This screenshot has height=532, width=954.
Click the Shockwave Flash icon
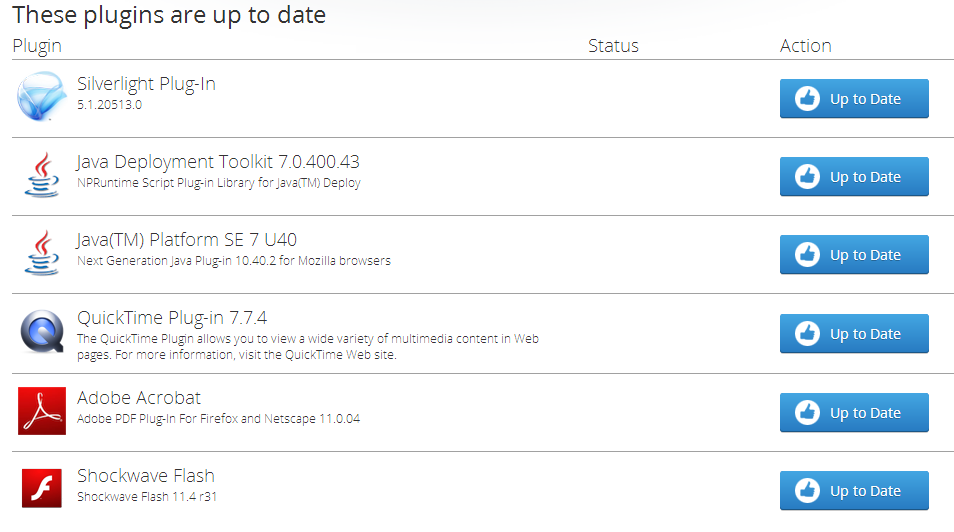pyautogui.click(x=41, y=488)
